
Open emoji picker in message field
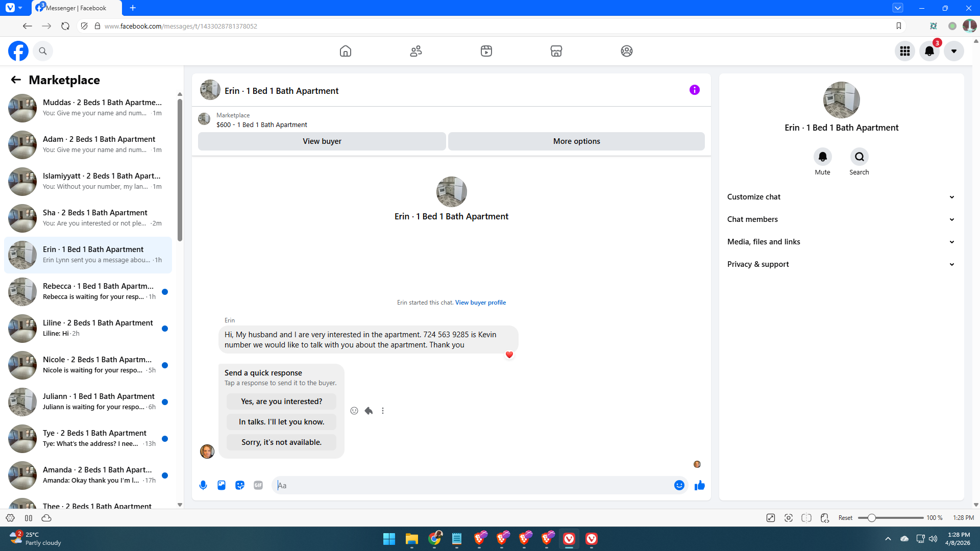(679, 485)
